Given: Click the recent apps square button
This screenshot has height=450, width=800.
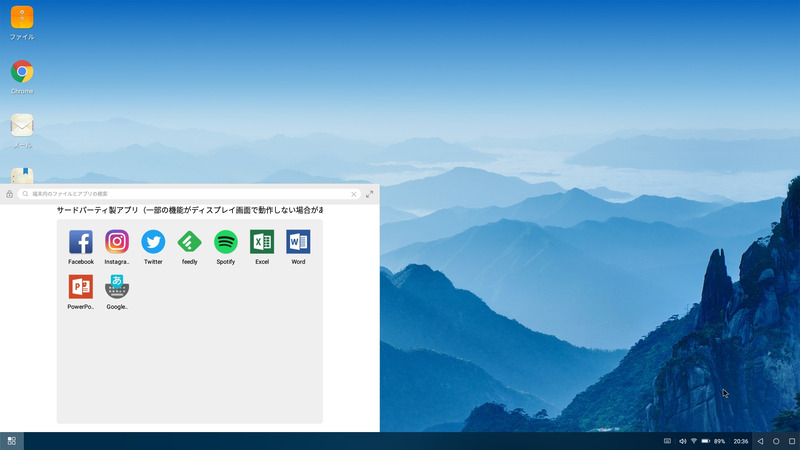Looking at the screenshot, I should [x=792, y=441].
